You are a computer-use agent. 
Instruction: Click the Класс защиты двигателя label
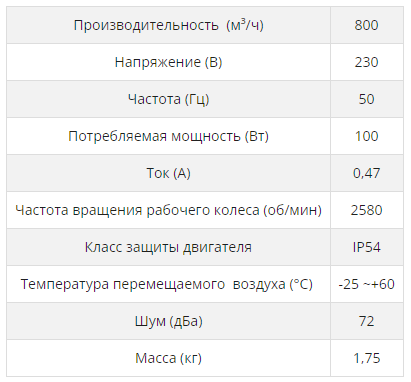(168, 247)
